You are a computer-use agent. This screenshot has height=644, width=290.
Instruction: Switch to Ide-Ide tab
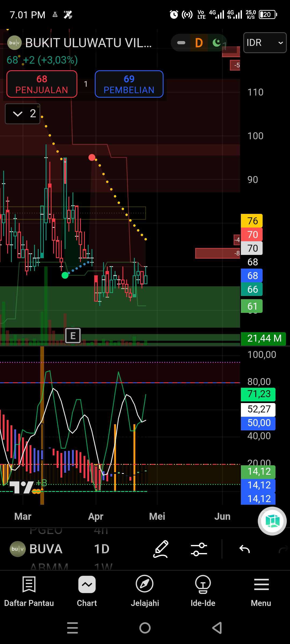click(203, 592)
